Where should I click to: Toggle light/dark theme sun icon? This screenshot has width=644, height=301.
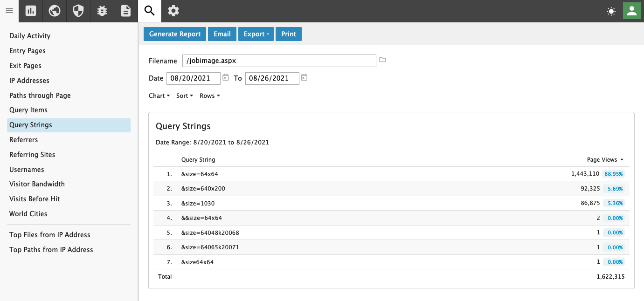(x=611, y=12)
